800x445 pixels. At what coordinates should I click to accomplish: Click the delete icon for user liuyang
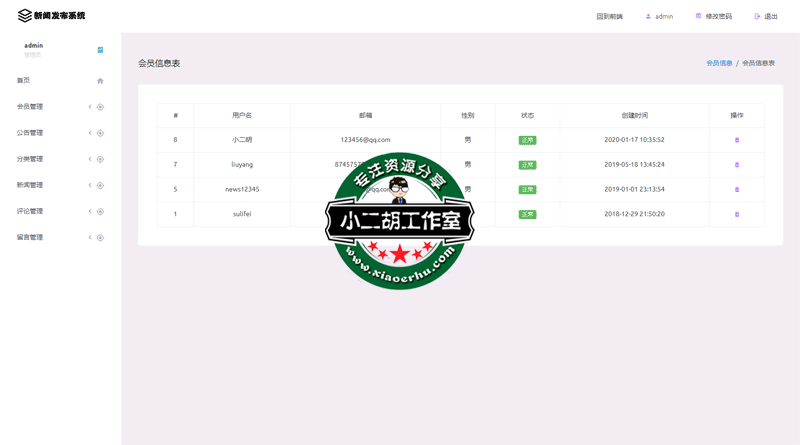tap(737, 165)
